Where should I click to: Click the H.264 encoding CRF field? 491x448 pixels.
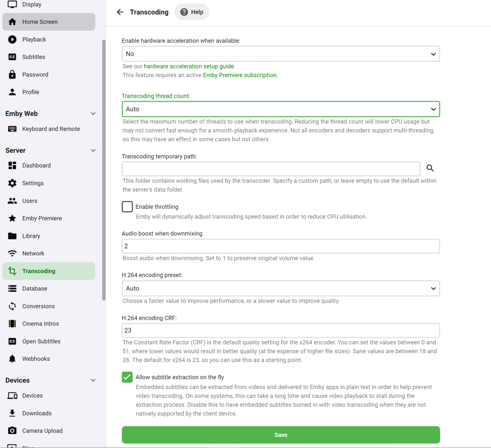coord(281,330)
